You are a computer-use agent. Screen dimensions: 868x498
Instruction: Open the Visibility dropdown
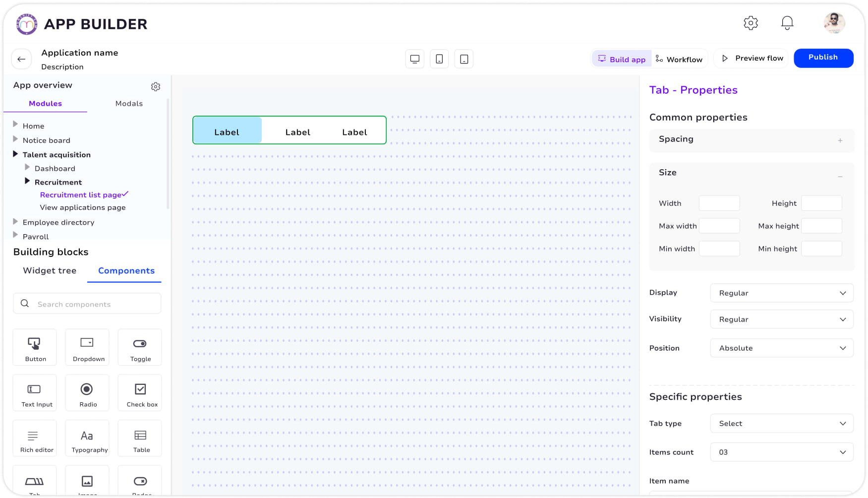[x=782, y=319]
